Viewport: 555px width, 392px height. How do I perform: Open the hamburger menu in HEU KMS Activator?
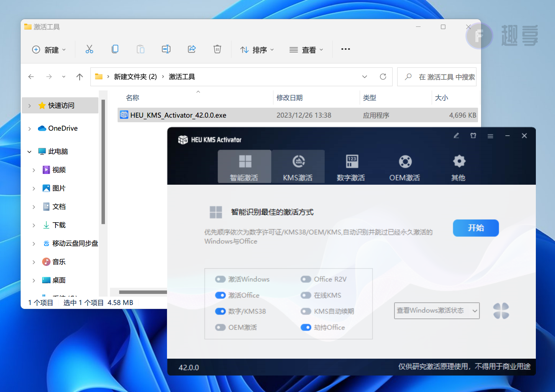coord(490,136)
